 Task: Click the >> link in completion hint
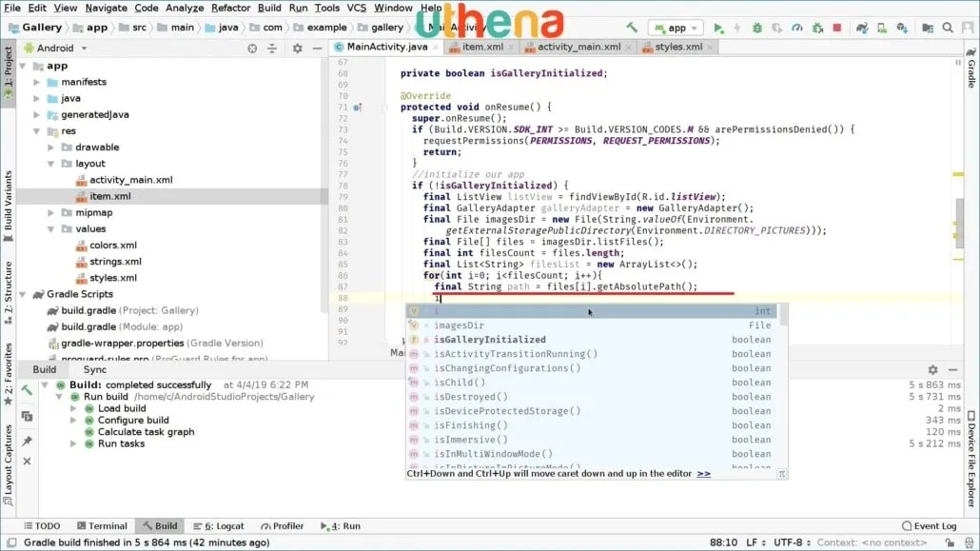click(x=704, y=474)
